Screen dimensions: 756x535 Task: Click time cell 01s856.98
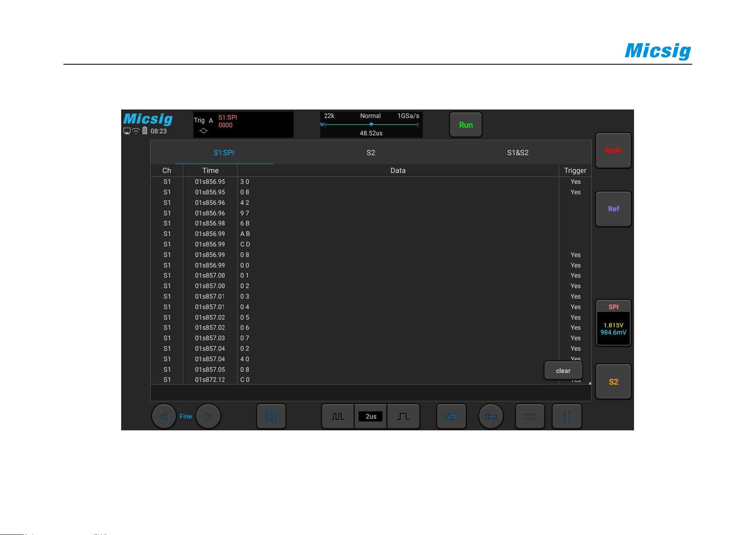click(210, 223)
